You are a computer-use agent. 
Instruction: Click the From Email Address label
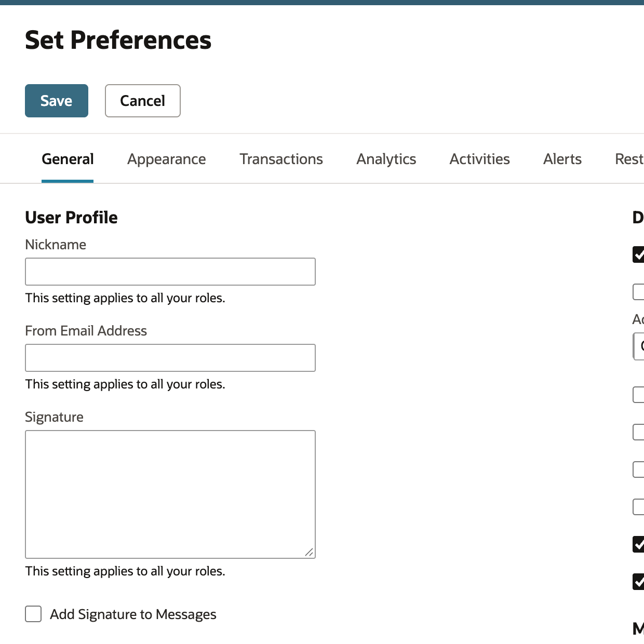pos(86,331)
